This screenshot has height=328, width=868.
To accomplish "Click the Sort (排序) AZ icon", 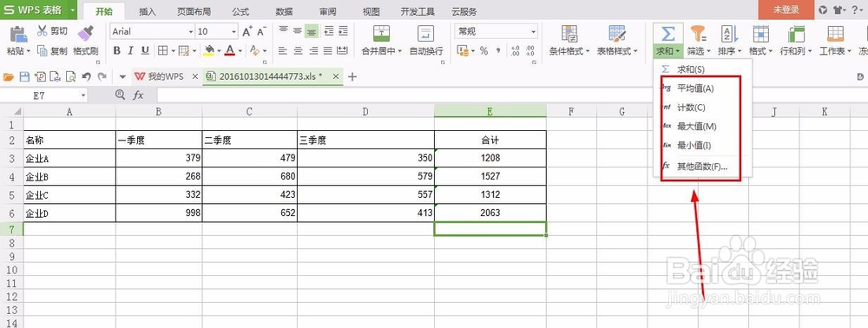I will 729,33.
